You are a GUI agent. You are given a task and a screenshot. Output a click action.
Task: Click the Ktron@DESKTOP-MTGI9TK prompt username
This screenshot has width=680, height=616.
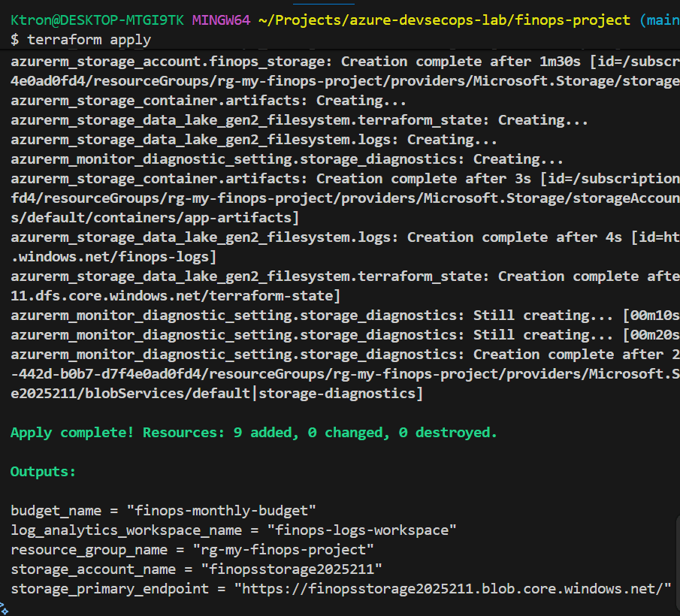click(x=97, y=20)
